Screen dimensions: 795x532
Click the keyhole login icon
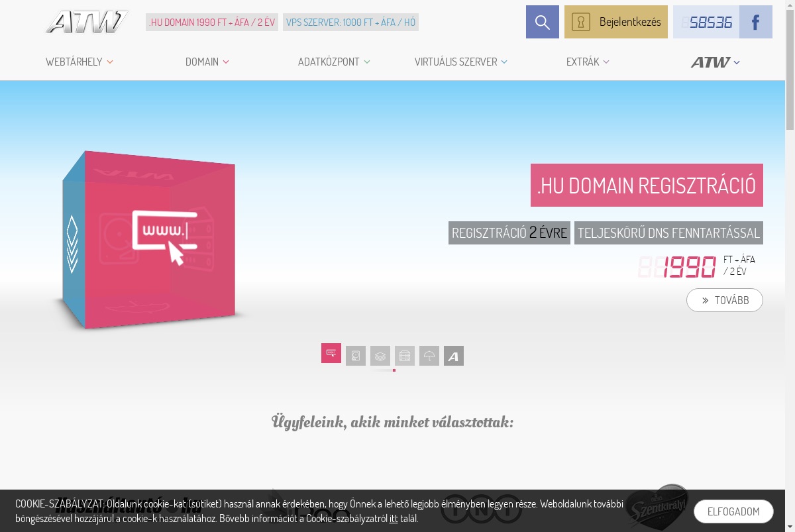(581, 22)
